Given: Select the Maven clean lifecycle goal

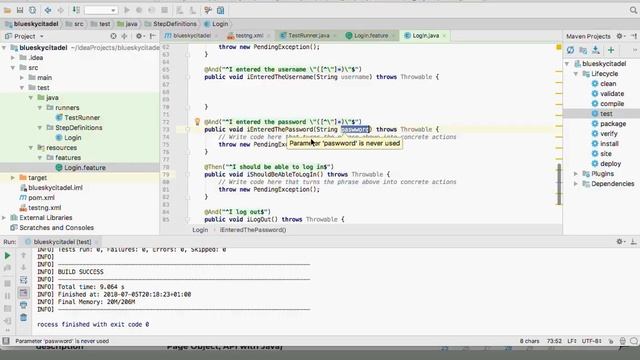Looking at the screenshot, I should (x=608, y=84).
